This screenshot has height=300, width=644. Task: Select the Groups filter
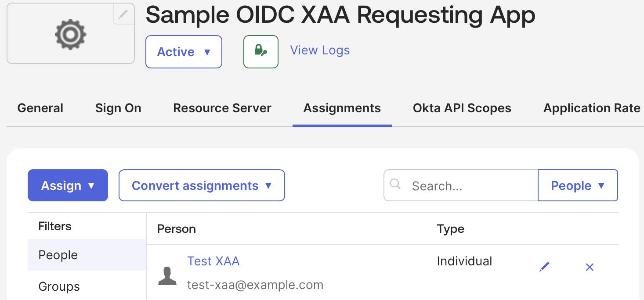pos(87,286)
